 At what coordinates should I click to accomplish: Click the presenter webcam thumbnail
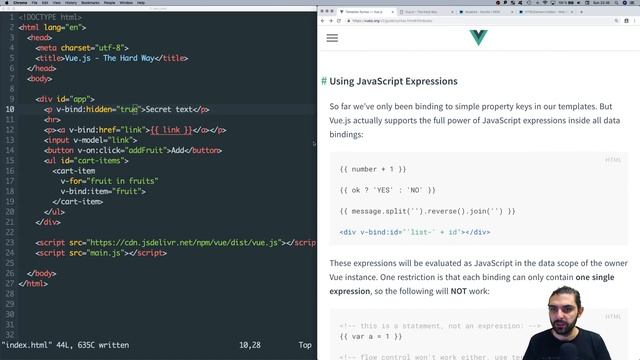pos(566,323)
